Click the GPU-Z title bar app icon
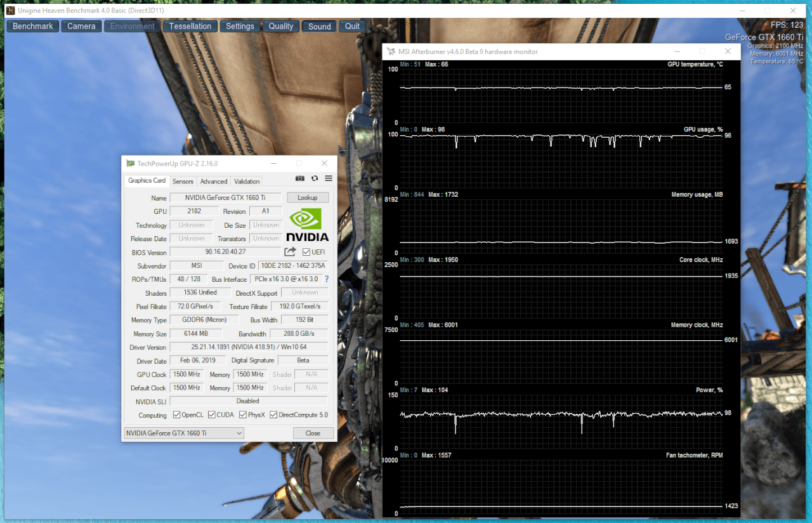Screen dimensions: 812x523 tap(131, 163)
